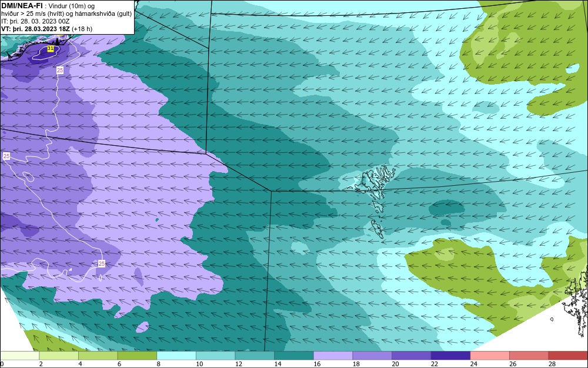Pick the 6–8 m/s olive green legend swatch
588x368 pixels.
tap(137, 356)
